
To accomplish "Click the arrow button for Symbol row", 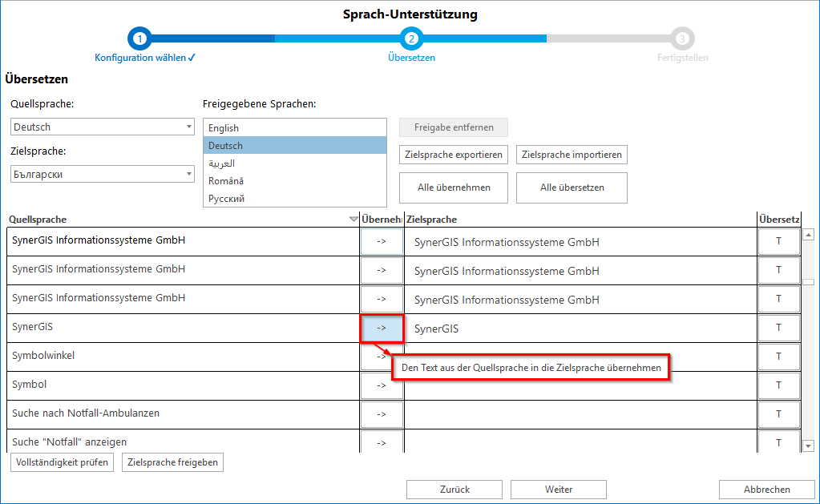I will 382,385.
